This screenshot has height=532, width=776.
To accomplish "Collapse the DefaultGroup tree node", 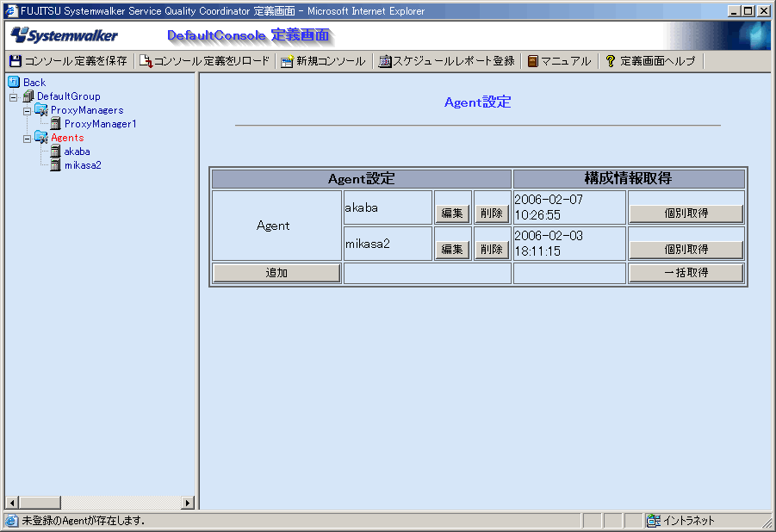I will 13,96.
